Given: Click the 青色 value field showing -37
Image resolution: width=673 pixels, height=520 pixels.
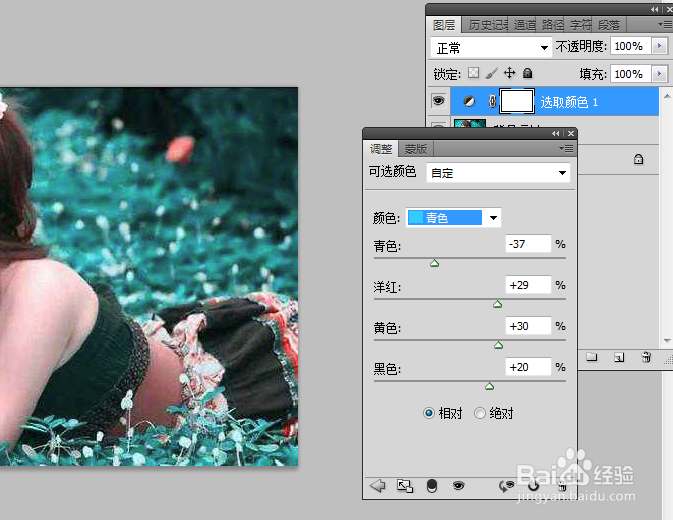Looking at the screenshot, I should click(528, 244).
